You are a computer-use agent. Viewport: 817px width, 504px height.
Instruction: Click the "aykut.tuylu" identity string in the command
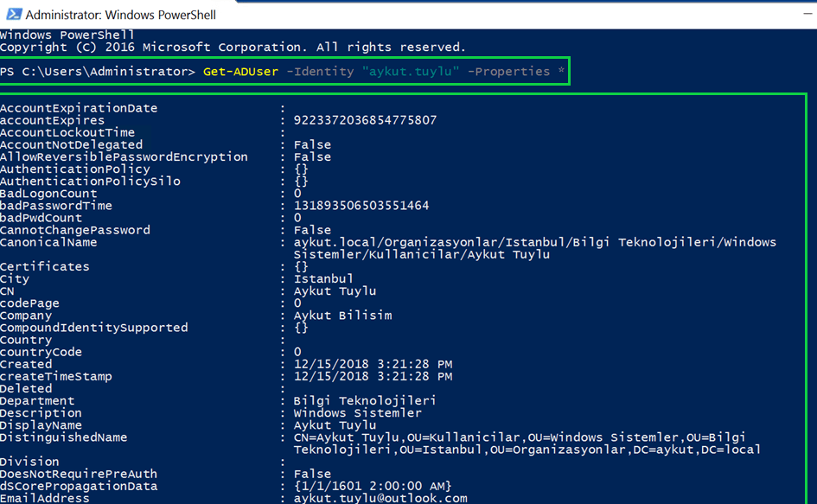click(411, 71)
